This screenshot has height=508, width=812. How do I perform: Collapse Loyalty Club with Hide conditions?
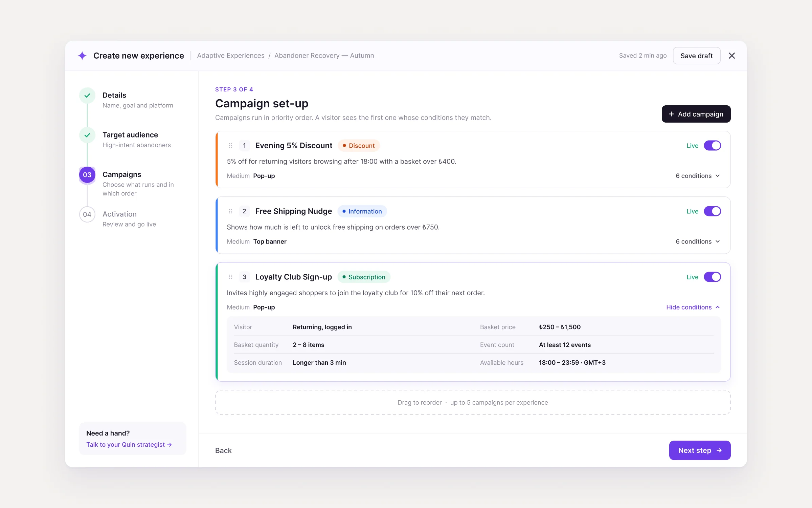[x=693, y=307]
